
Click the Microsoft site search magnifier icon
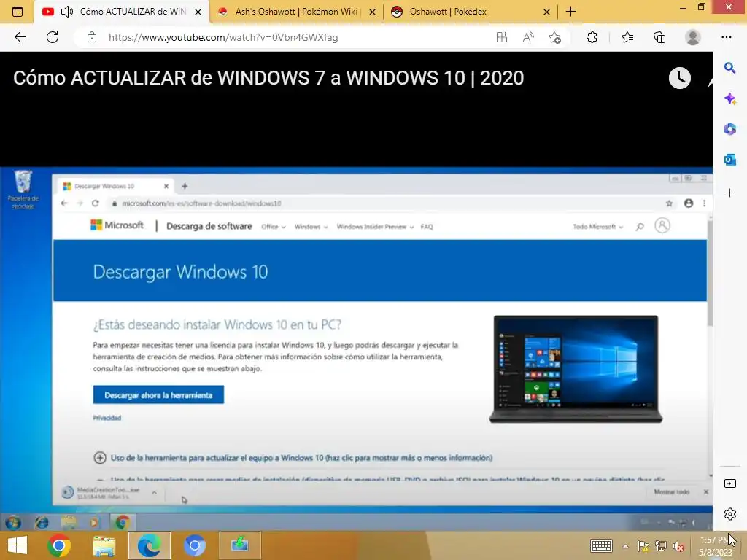point(640,227)
